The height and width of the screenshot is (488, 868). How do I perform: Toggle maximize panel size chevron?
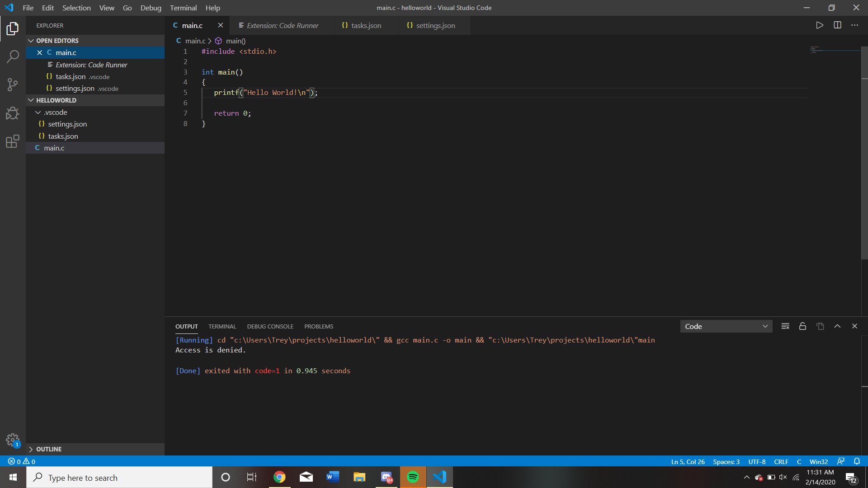[x=837, y=326]
